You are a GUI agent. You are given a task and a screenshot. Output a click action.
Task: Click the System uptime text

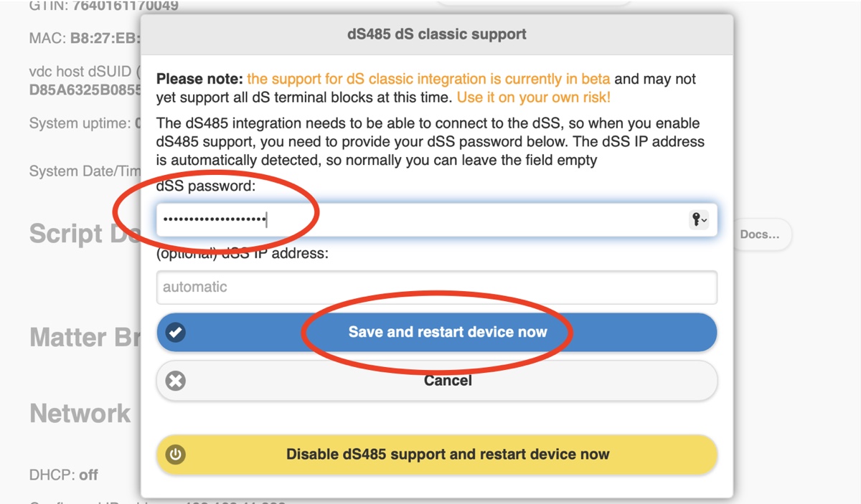tap(80, 123)
